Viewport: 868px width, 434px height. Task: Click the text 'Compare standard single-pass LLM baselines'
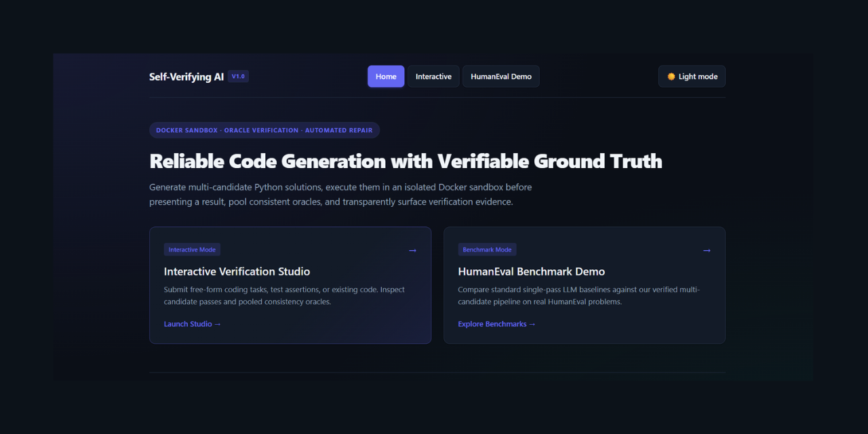pos(579,296)
